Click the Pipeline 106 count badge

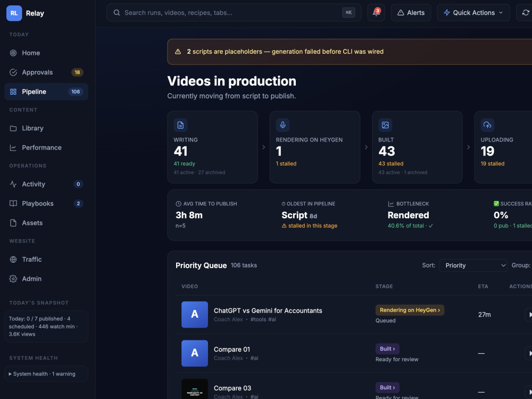(x=76, y=92)
